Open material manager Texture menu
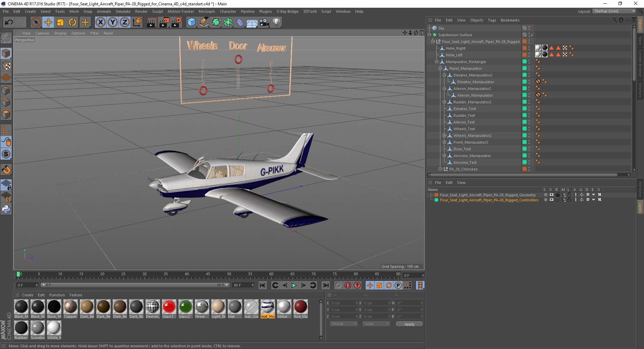 (75, 295)
